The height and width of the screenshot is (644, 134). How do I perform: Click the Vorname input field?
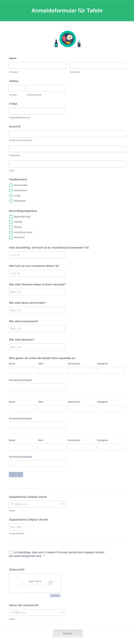[x=37, y=65]
